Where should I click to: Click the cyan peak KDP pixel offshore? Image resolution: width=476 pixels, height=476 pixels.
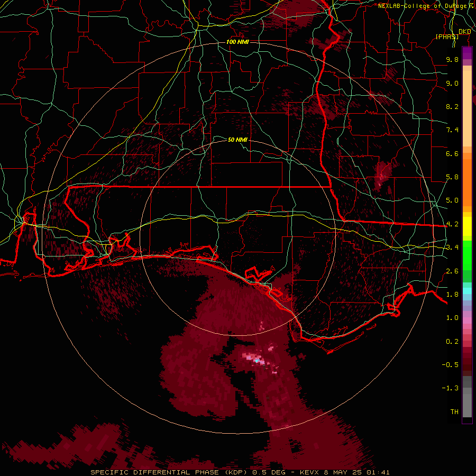coord(257,361)
